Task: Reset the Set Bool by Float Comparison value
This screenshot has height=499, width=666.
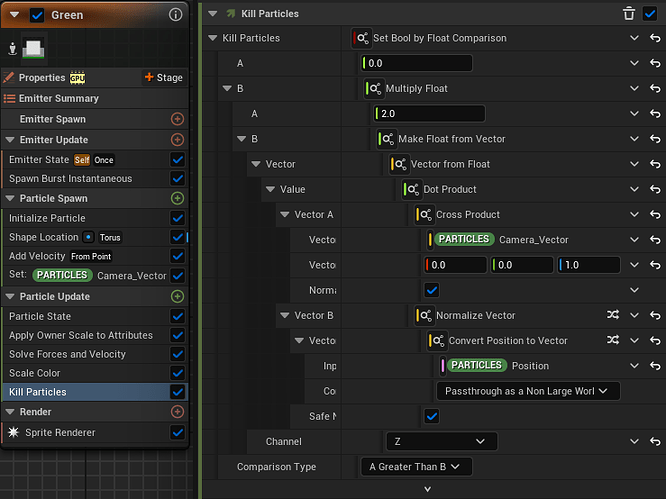Action: coord(655,38)
